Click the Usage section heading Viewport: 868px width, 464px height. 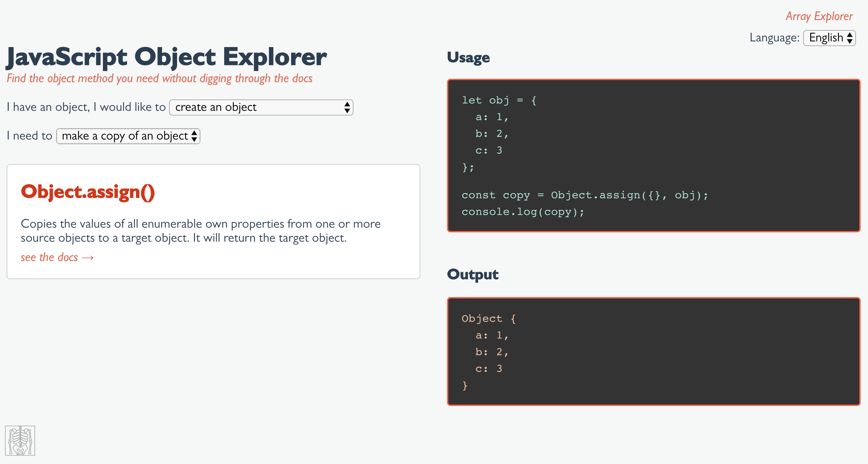[468, 57]
